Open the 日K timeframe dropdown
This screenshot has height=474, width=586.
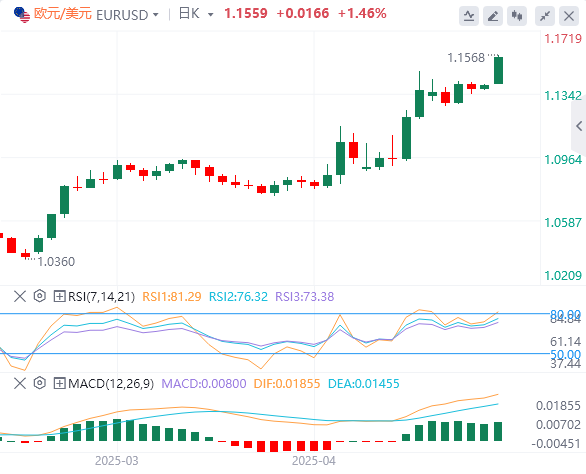click(x=210, y=15)
